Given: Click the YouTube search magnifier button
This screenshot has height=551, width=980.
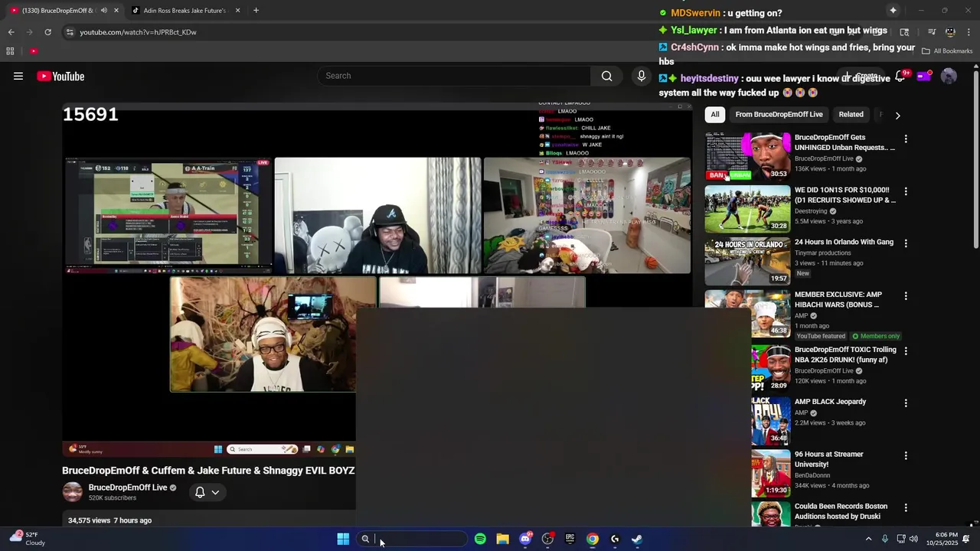Looking at the screenshot, I should pyautogui.click(x=606, y=76).
